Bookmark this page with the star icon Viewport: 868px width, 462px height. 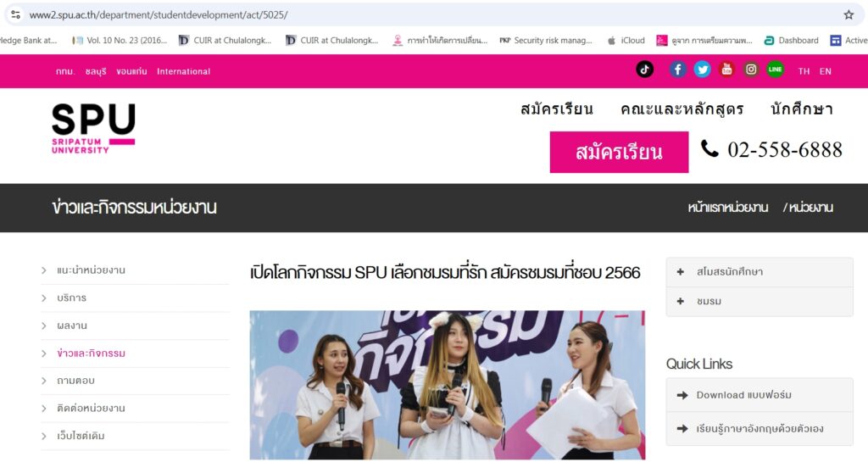[x=849, y=15]
